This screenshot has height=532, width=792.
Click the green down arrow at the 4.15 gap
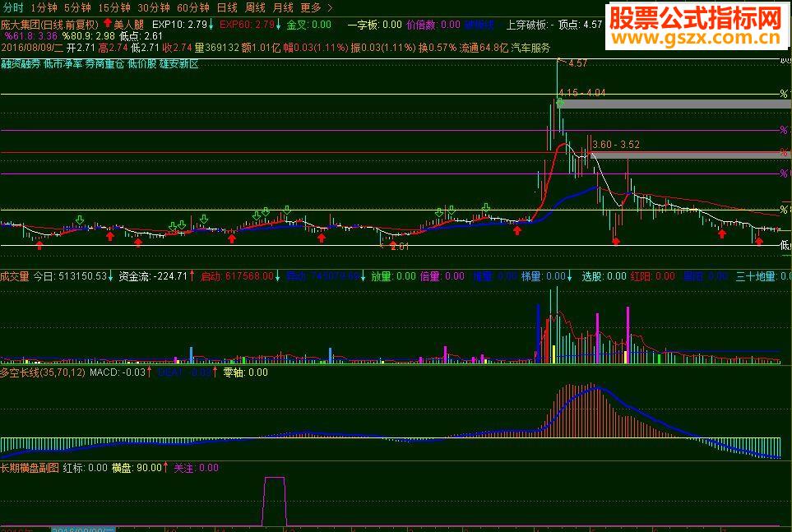pyautogui.click(x=560, y=103)
